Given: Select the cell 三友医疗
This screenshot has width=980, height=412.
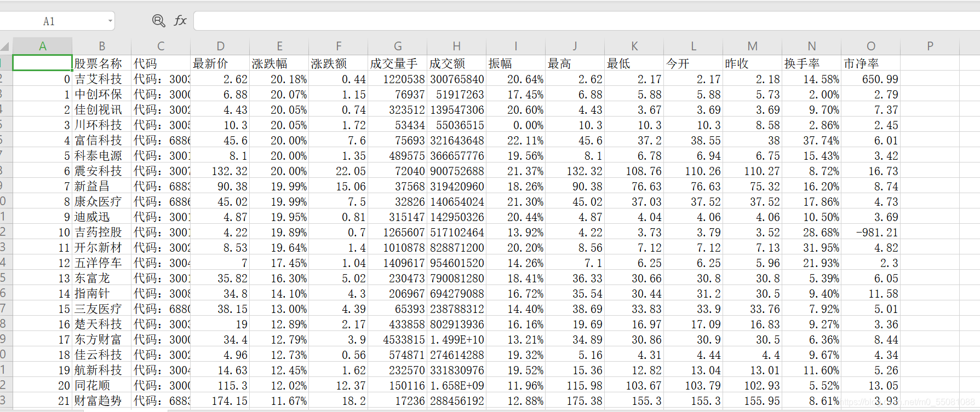Looking at the screenshot, I should click(x=102, y=309).
